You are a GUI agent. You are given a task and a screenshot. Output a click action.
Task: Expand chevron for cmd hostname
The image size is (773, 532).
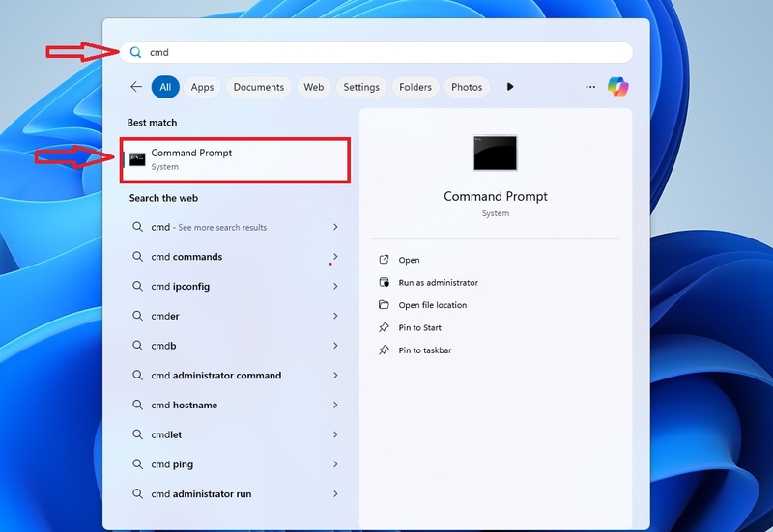click(x=335, y=405)
